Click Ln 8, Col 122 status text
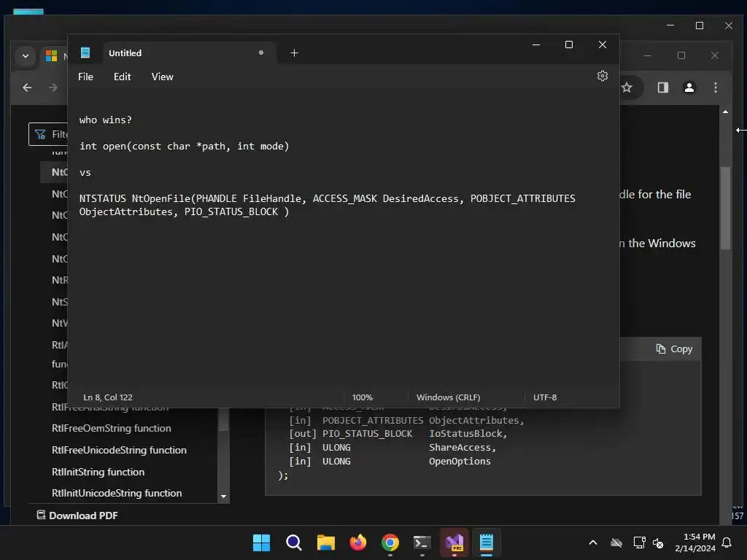The image size is (747, 560). 108,397
